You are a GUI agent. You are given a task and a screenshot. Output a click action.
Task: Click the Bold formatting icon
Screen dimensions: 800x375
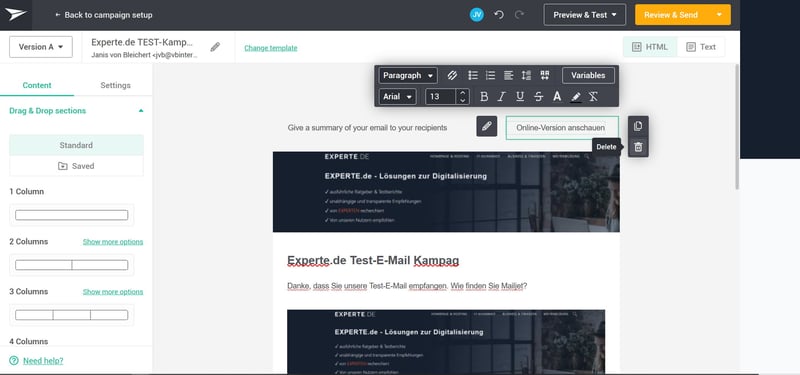point(484,97)
